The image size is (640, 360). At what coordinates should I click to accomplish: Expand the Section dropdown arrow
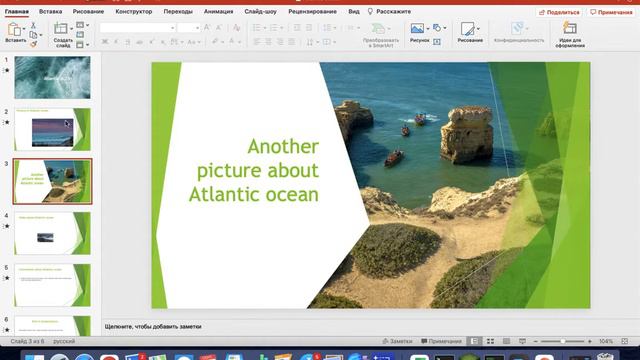point(87,44)
